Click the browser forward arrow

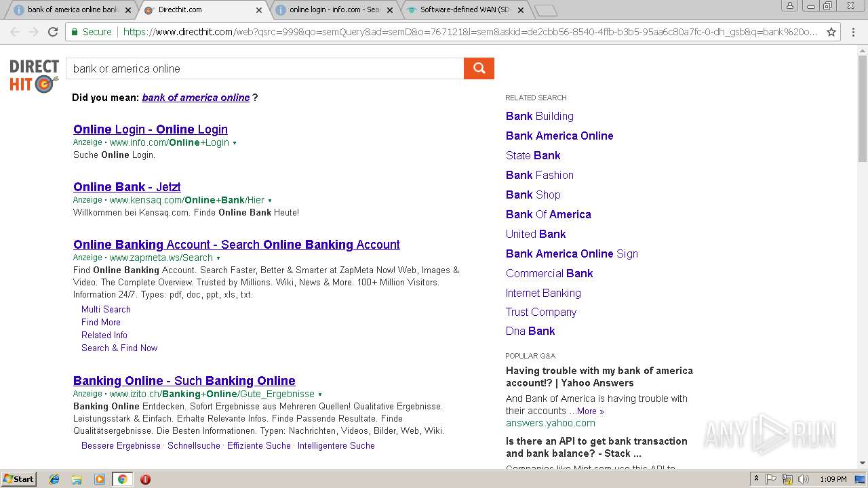[34, 32]
